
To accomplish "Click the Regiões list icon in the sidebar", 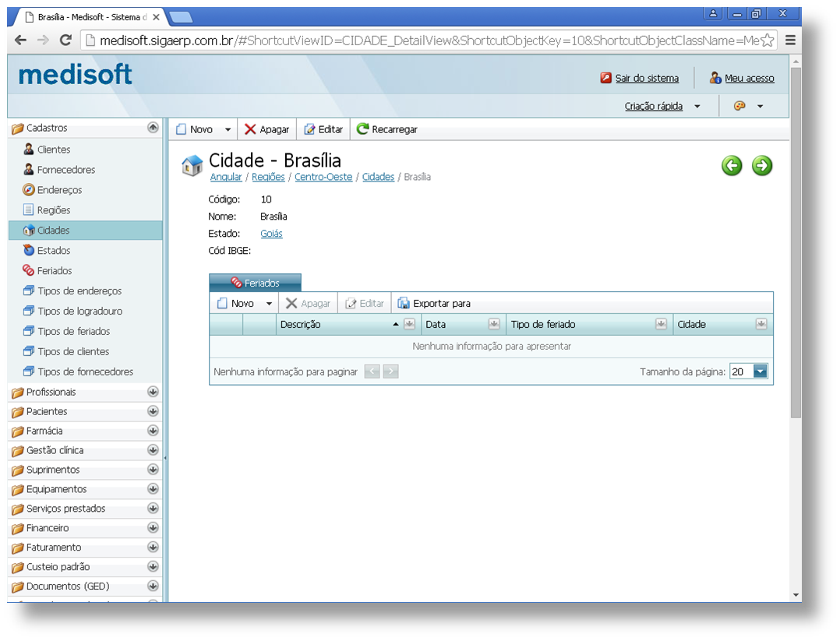I will click(28, 210).
